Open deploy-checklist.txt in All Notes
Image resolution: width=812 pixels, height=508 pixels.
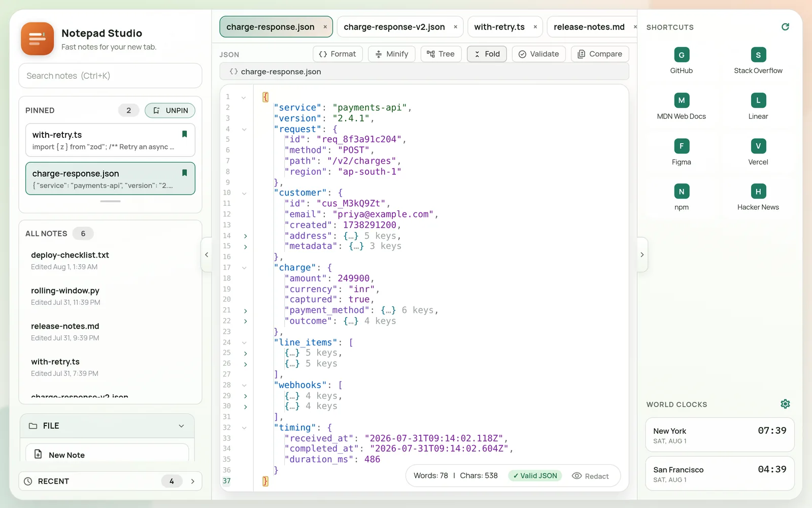[x=110, y=260]
